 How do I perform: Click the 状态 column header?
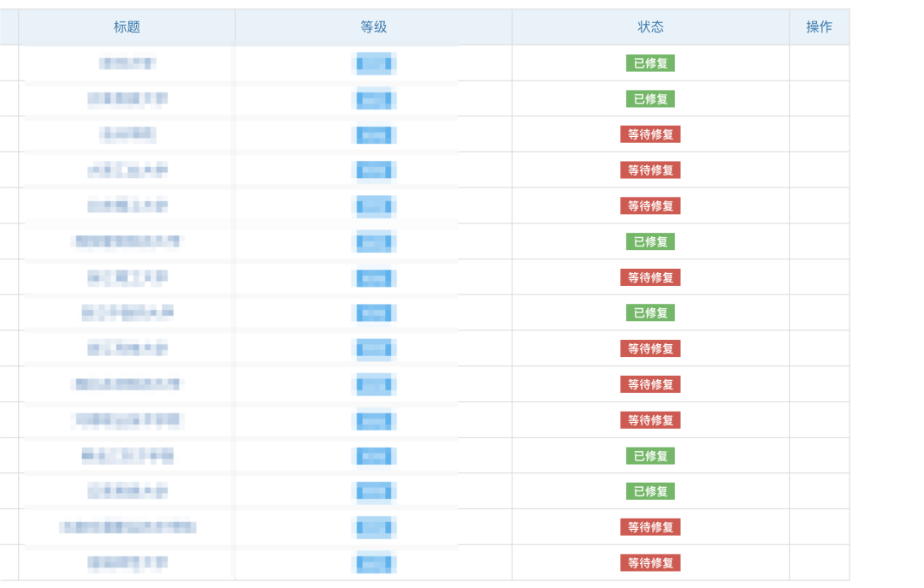pyautogui.click(x=650, y=27)
